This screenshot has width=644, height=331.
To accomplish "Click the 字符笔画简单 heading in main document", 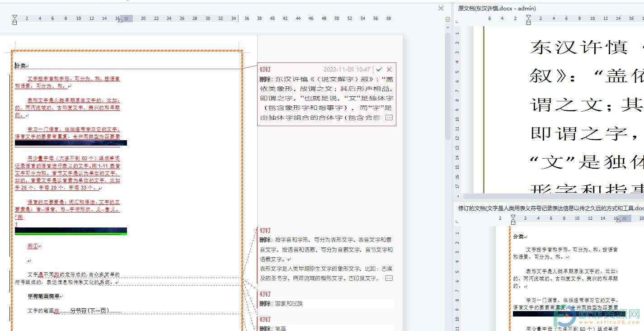I will pyautogui.click(x=44, y=296).
